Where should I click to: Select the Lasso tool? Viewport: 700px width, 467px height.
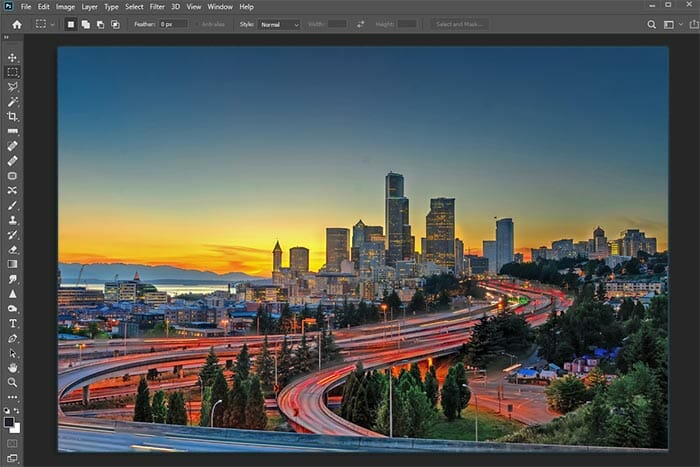(x=13, y=87)
